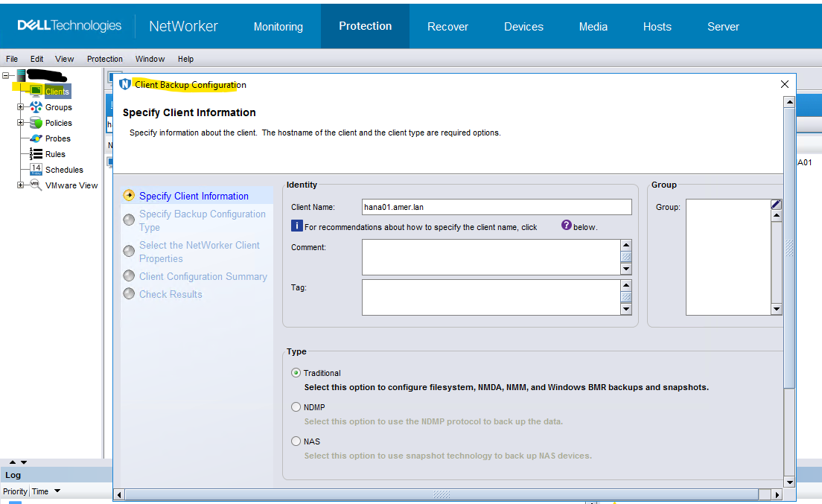The image size is (822, 504).
Task: Open Policies via its database-shield icon
Action: click(36, 123)
